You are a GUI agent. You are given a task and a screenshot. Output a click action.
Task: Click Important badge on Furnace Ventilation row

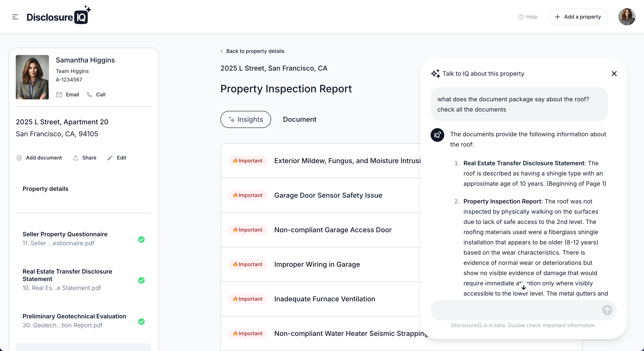[247, 299]
